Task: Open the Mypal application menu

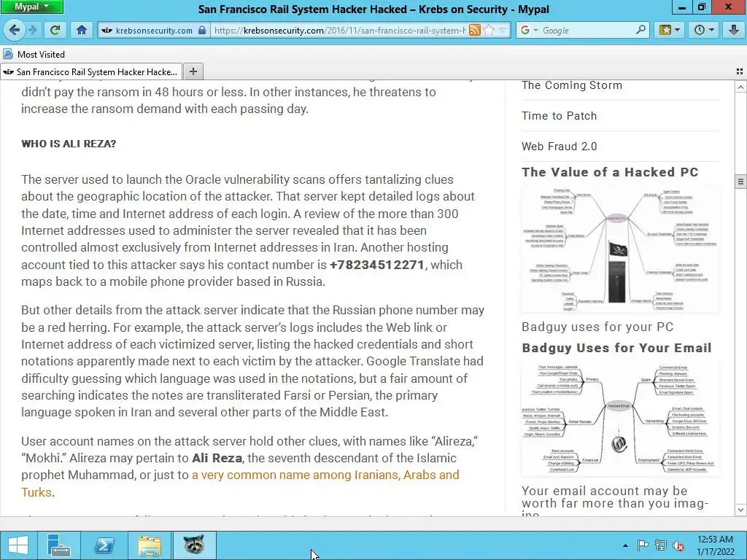Action: point(31,7)
